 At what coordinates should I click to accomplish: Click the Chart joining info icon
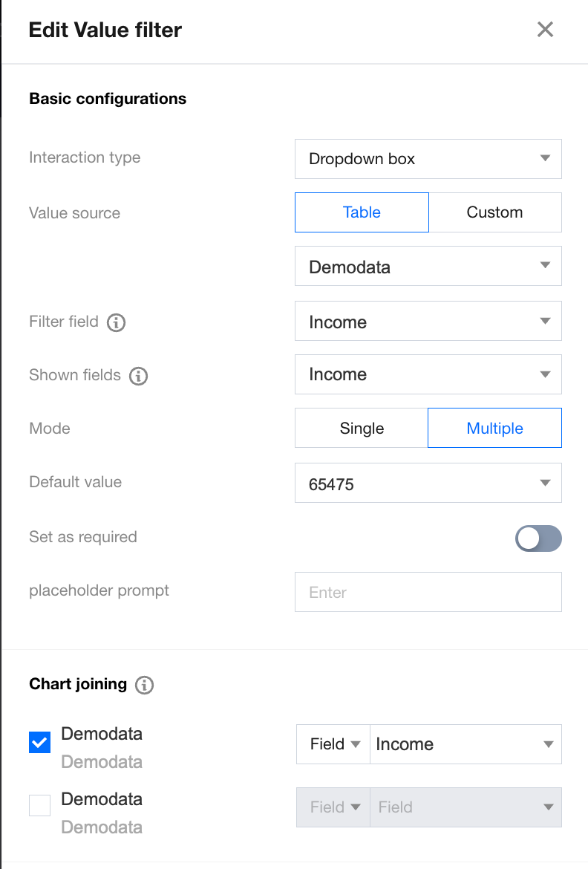pyautogui.click(x=144, y=685)
